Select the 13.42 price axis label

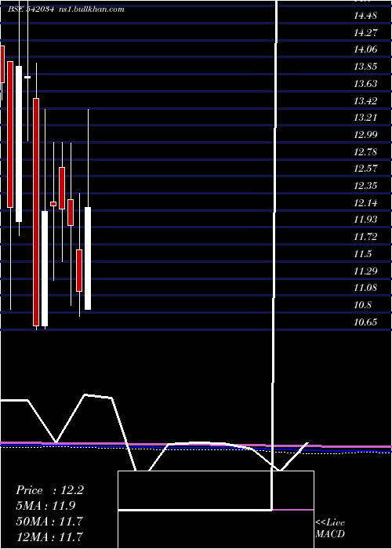(x=365, y=101)
